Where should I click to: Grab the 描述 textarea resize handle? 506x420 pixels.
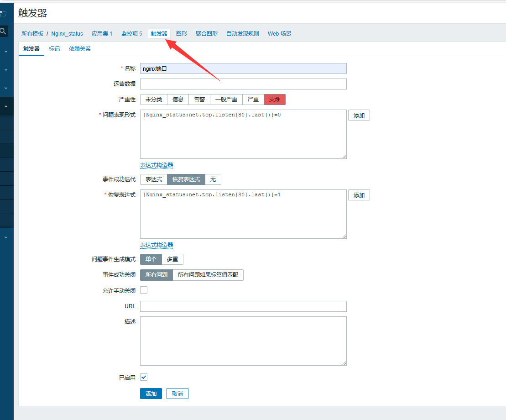click(x=344, y=363)
